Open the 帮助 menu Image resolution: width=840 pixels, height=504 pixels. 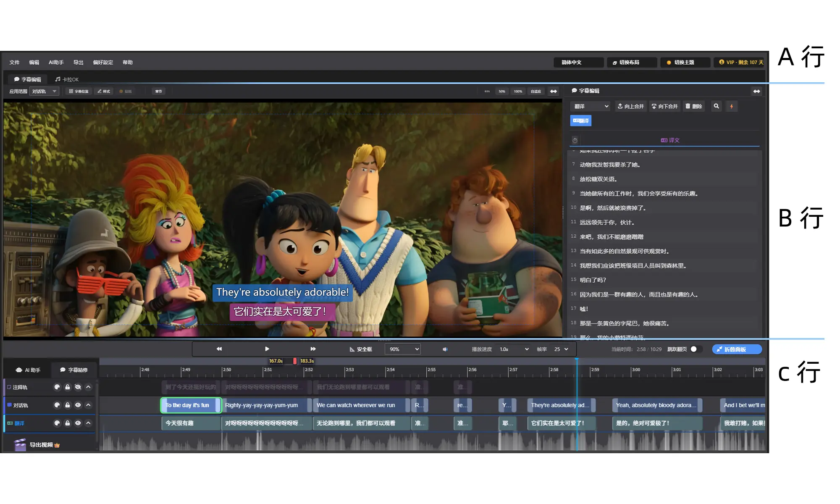coord(128,63)
